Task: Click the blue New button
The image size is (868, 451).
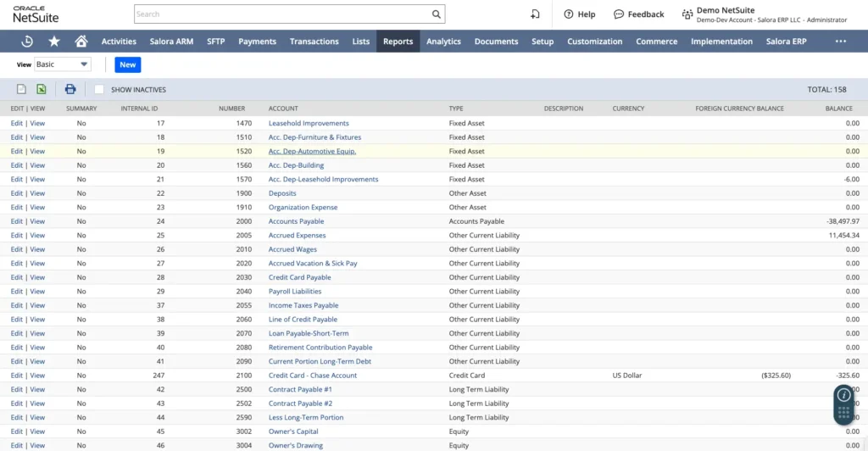Action: [127, 64]
